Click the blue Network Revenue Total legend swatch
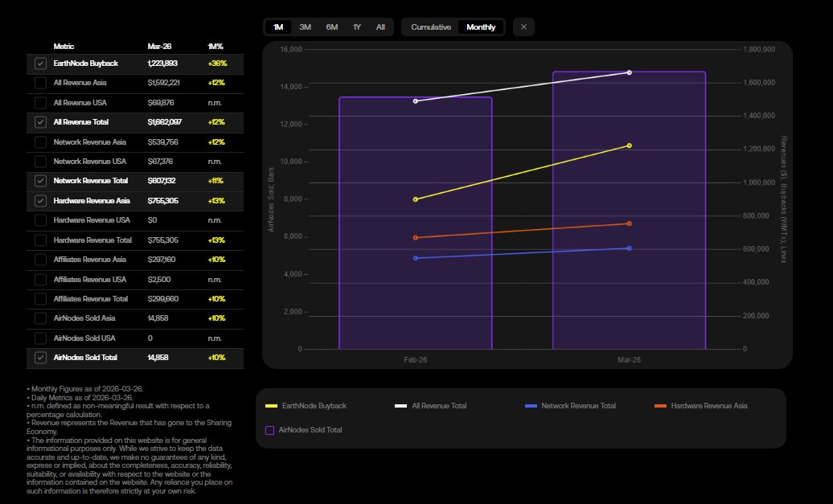This screenshot has height=504, width=833. tap(531, 406)
